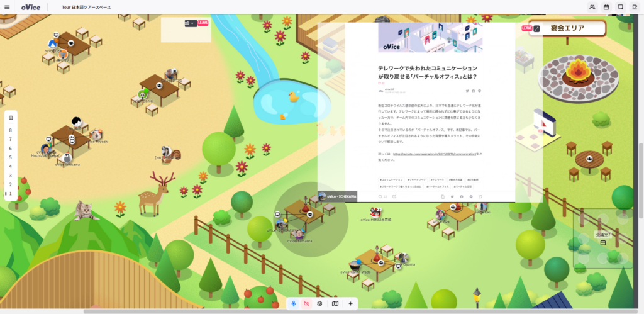The image size is (644, 314).
Task: Click the article's heart like icon at bottom
Action: [380, 197]
